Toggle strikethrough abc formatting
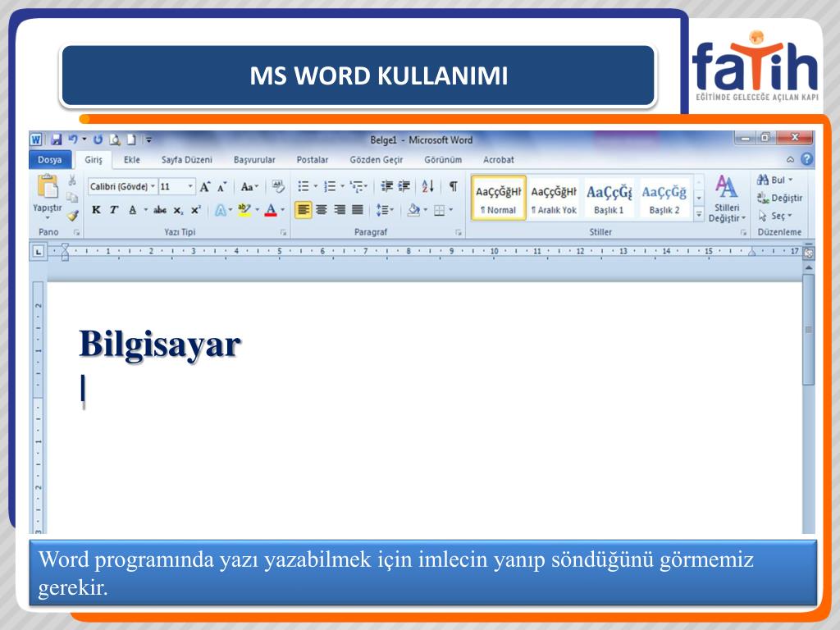This screenshot has height=630, width=840. click(x=160, y=210)
